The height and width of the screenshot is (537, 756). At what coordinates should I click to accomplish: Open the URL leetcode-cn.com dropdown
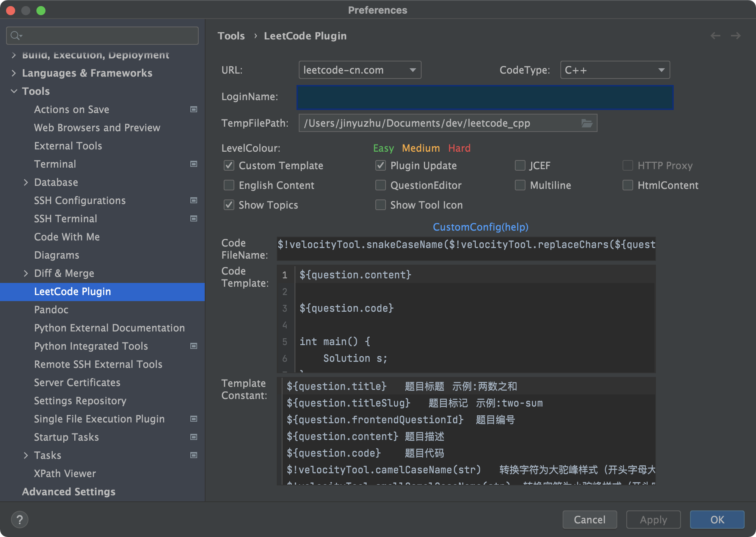(x=360, y=70)
